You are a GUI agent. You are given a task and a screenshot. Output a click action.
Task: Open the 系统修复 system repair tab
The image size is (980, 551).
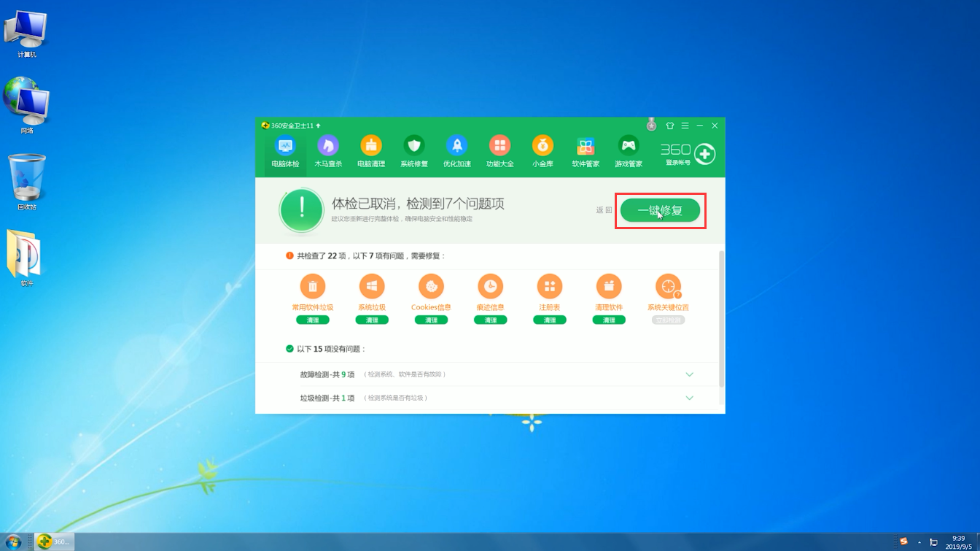[x=414, y=153]
